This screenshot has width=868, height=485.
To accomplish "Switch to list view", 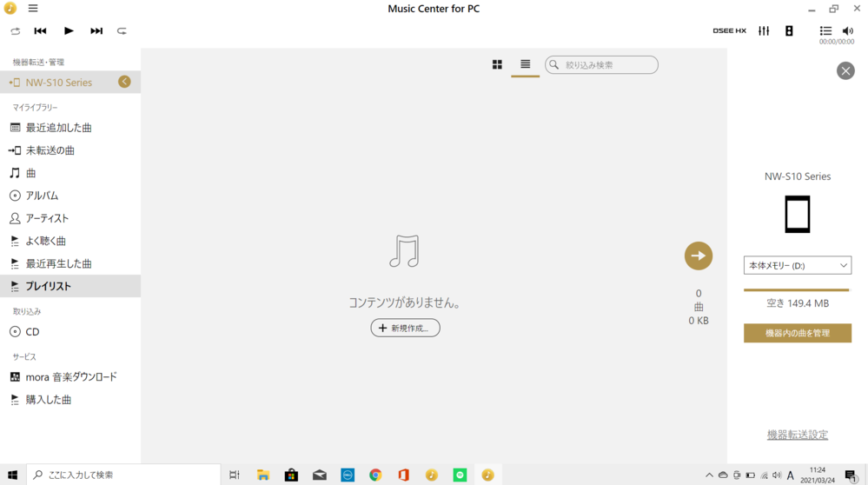I will [526, 65].
